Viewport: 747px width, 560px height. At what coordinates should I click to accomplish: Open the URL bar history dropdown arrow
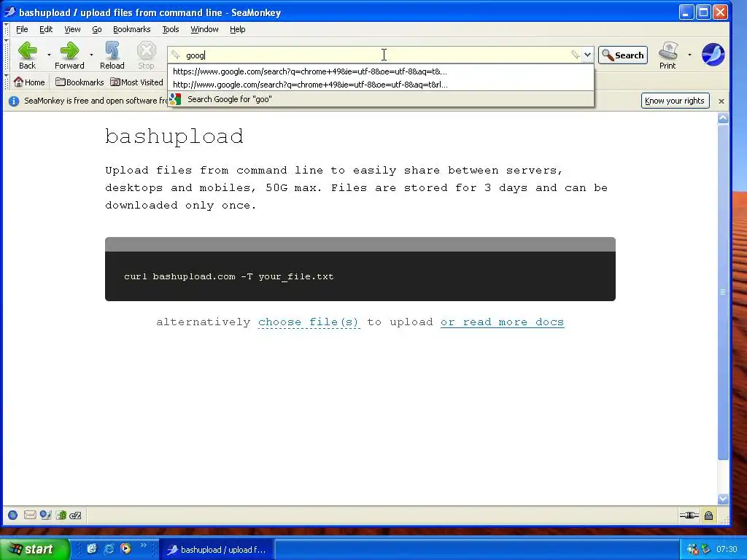click(x=588, y=55)
